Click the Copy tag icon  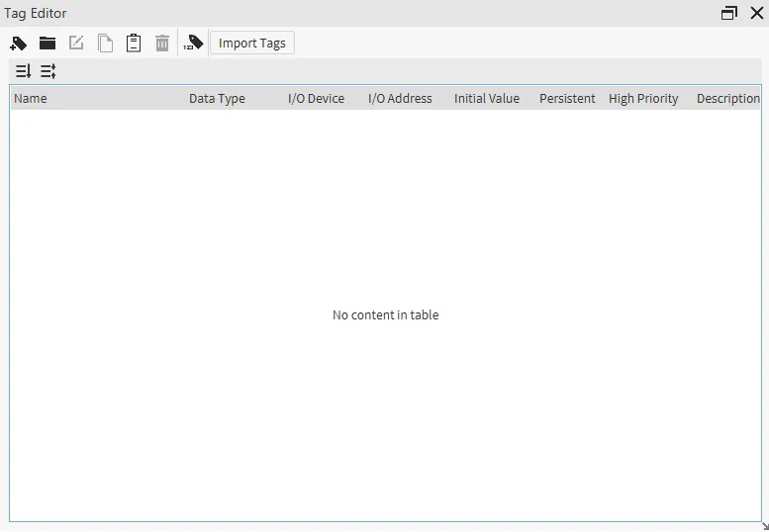click(105, 44)
